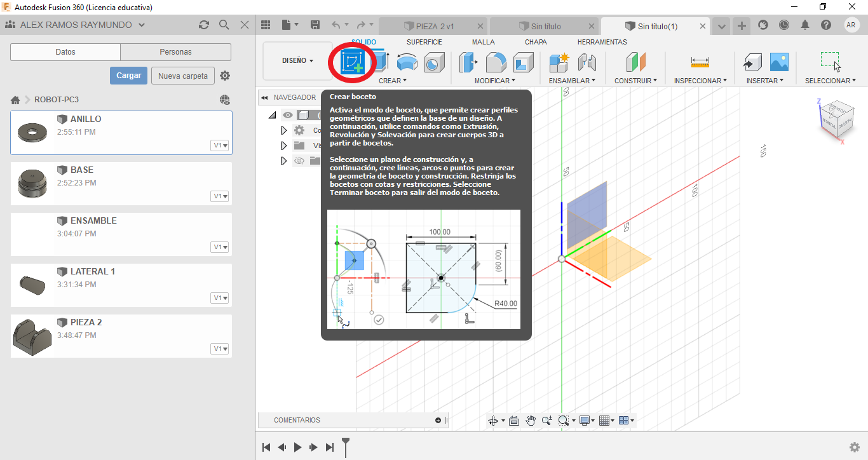Click the Cargar button
This screenshot has height=460, width=868.
tap(128, 76)
